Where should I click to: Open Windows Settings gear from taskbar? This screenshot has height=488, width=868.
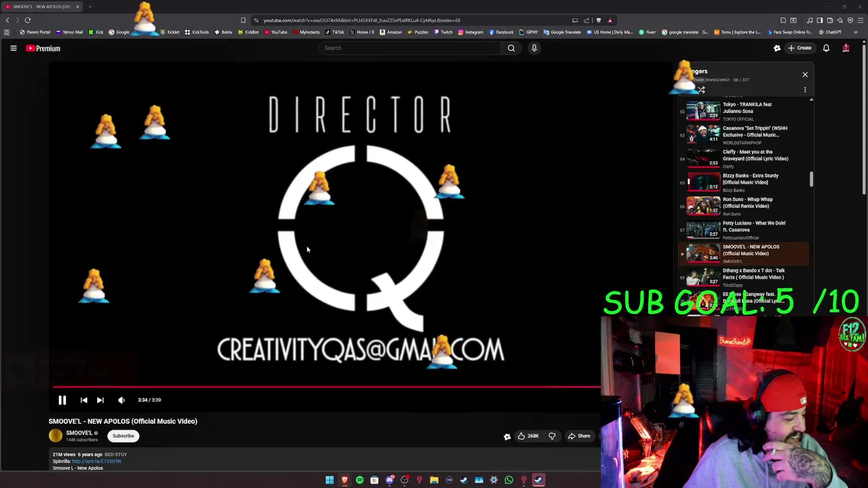494,480
